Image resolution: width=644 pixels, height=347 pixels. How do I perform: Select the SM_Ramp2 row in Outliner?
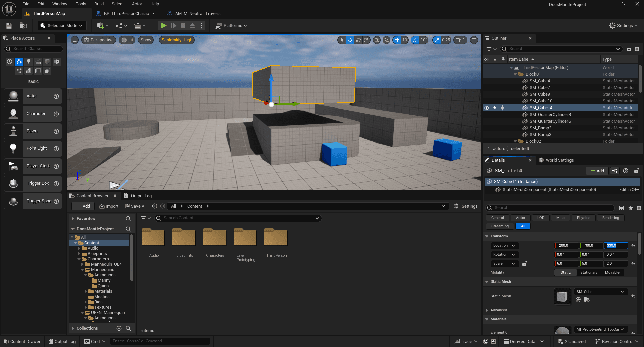click(x=560, y=128)
